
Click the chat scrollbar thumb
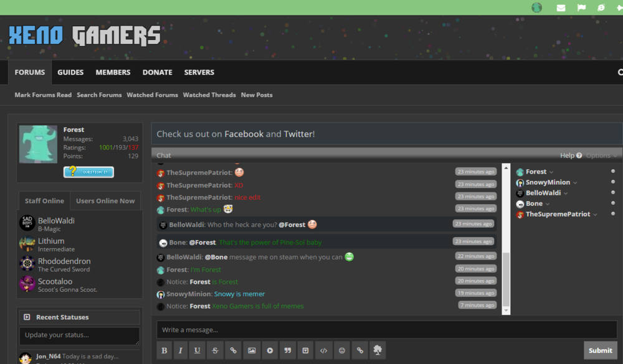[x=506, y=279]
